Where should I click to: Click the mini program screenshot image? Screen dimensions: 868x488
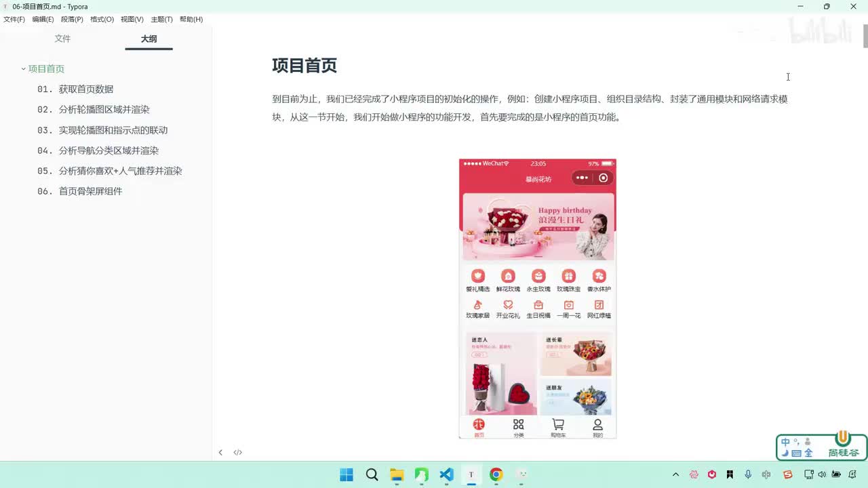click(538, 298)
